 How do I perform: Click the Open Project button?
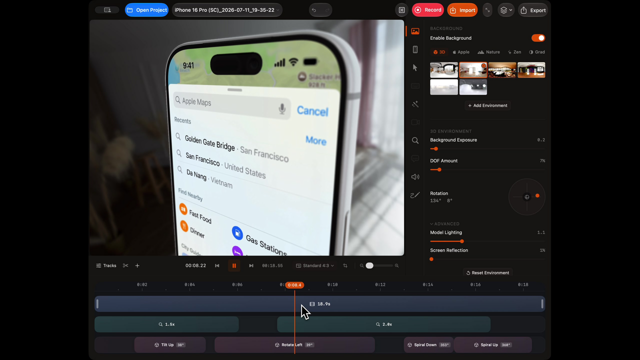tap(147, 10)
